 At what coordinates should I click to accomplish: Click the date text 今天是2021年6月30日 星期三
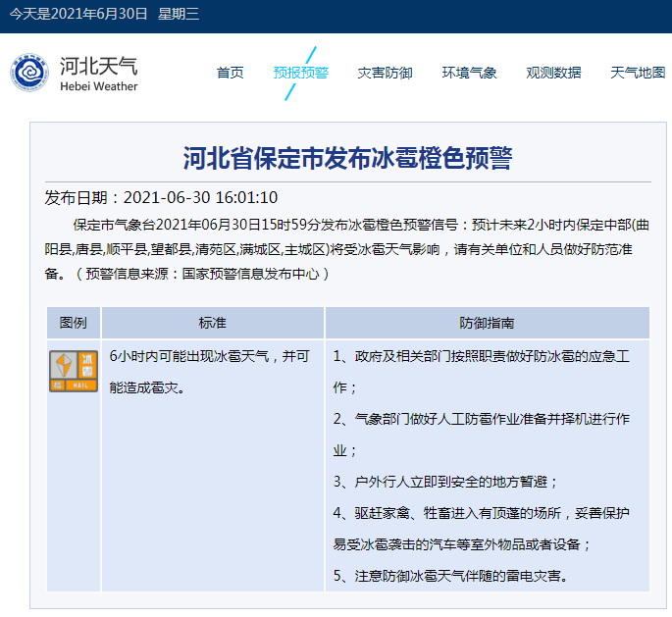click(104, 14)
